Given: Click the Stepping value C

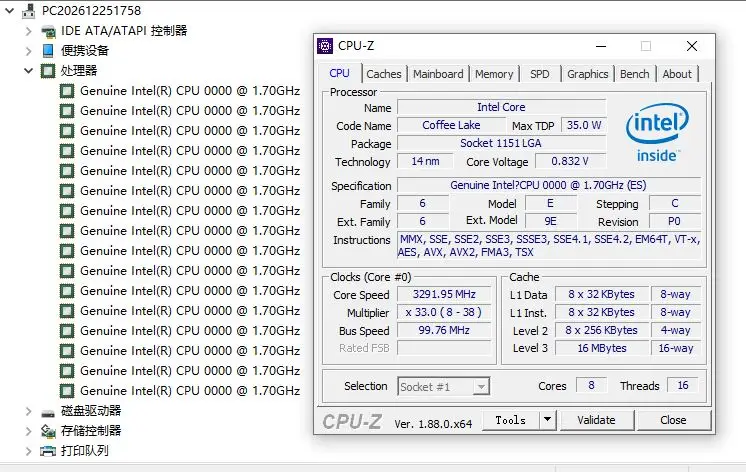Looking at the screenshot, I should click(x=675, y=204).
